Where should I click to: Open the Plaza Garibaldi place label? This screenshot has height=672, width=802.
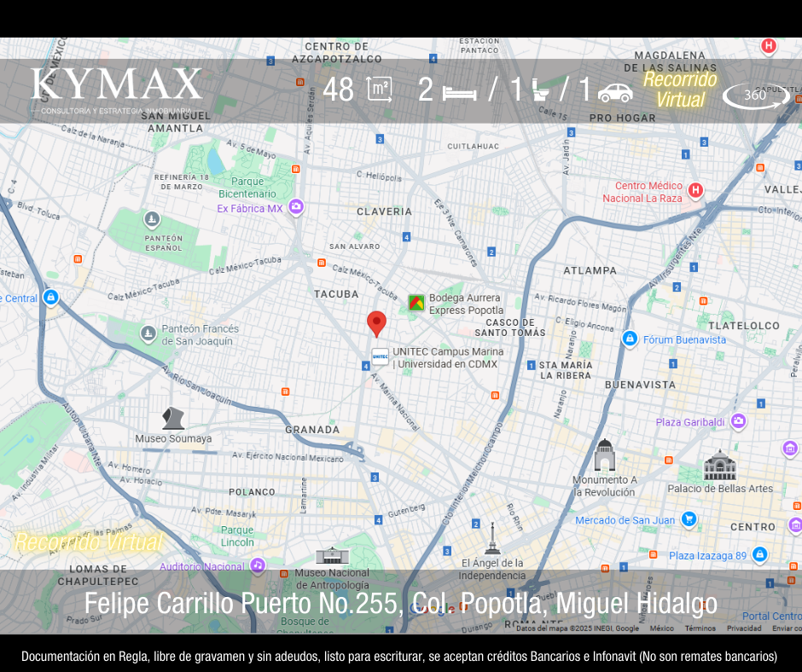[690, 422]
